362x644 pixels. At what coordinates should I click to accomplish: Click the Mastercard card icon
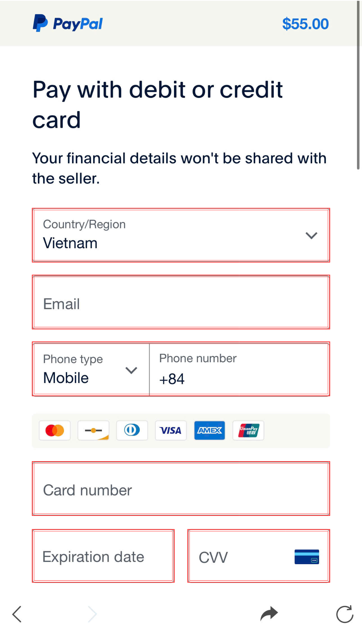pyautogui.click(x=55, y=430)
